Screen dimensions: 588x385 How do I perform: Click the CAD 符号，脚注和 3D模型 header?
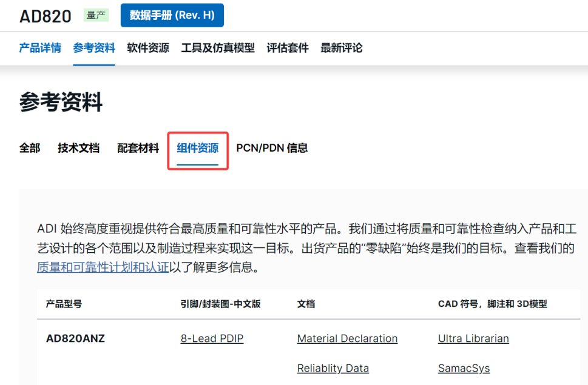[492, 304]
